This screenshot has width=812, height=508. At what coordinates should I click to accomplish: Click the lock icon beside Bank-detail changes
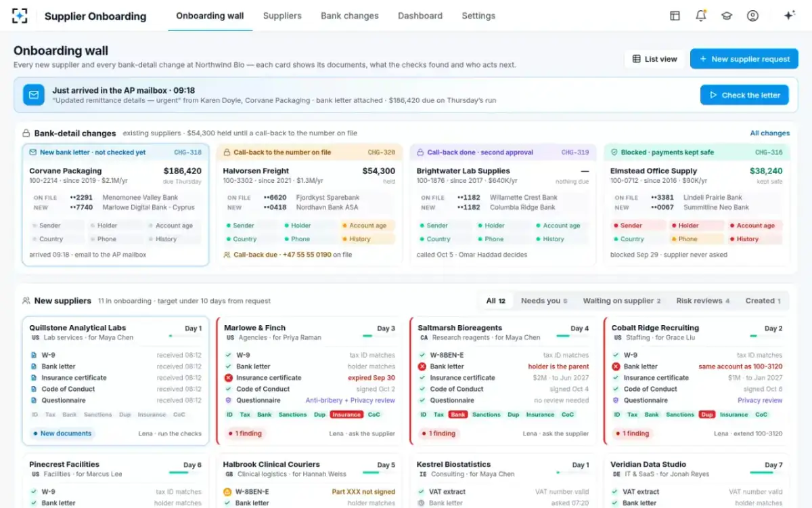tap(26, 133)
